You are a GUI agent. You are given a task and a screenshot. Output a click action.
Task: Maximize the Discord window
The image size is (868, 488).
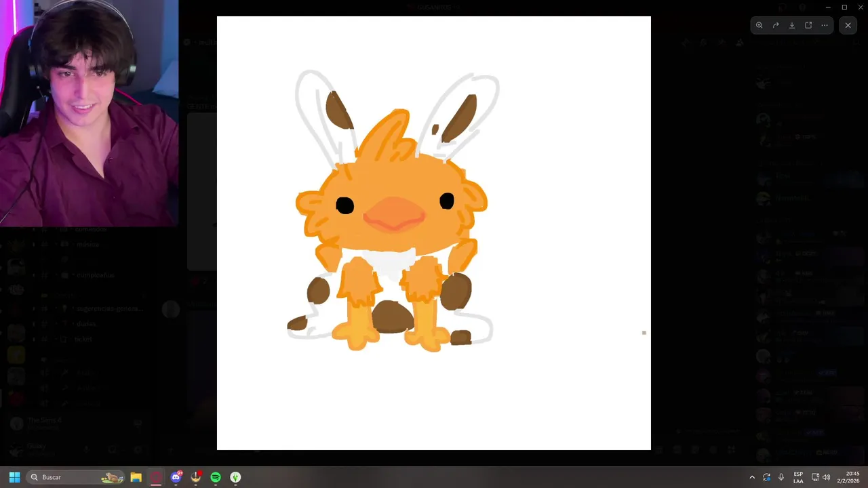point(844,7)
